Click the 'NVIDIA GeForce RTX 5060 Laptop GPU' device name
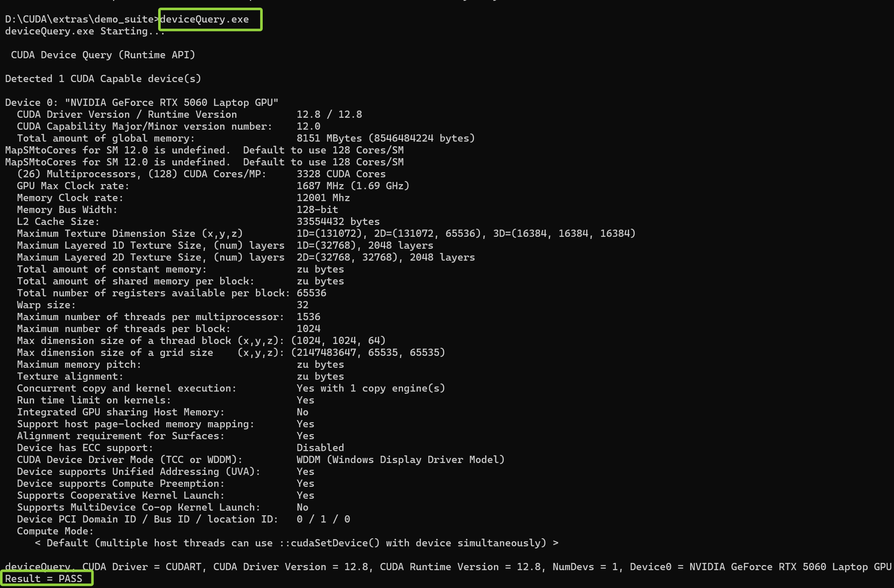The height and width of the screenshot is (588, 894). click(x=172, y=103)
